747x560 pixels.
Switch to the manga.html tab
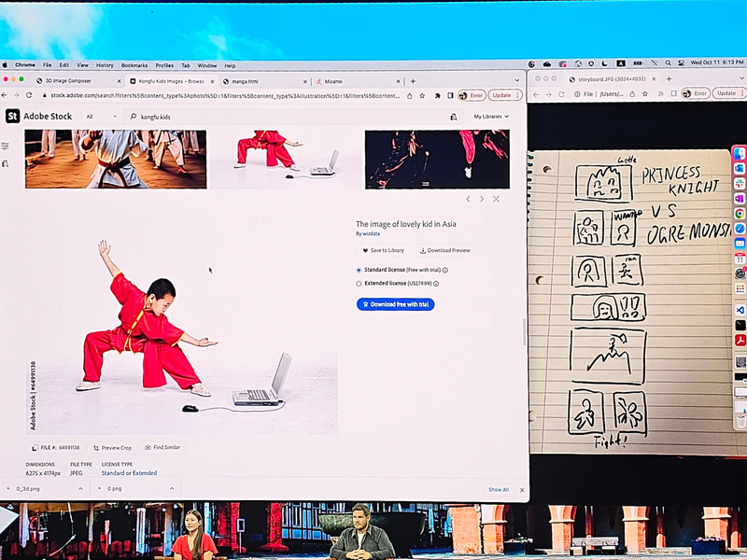coord(264,81)
